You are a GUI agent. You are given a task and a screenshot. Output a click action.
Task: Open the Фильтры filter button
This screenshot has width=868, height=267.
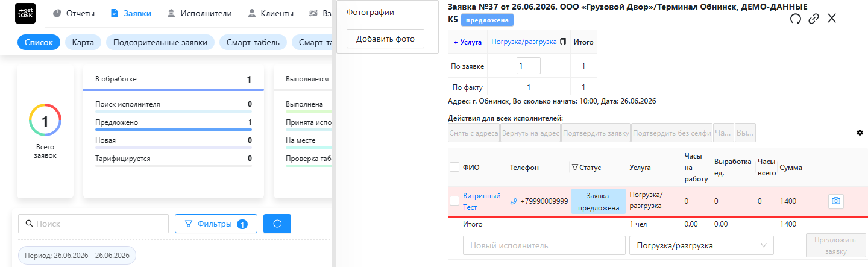pyautogui.click(x=216, y=224)
